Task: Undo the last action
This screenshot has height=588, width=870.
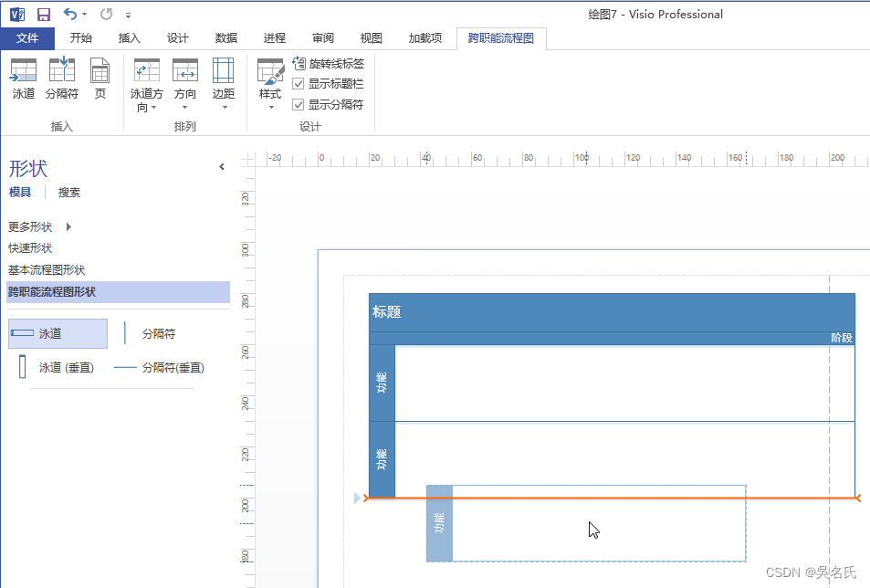Action: point(70,14)
